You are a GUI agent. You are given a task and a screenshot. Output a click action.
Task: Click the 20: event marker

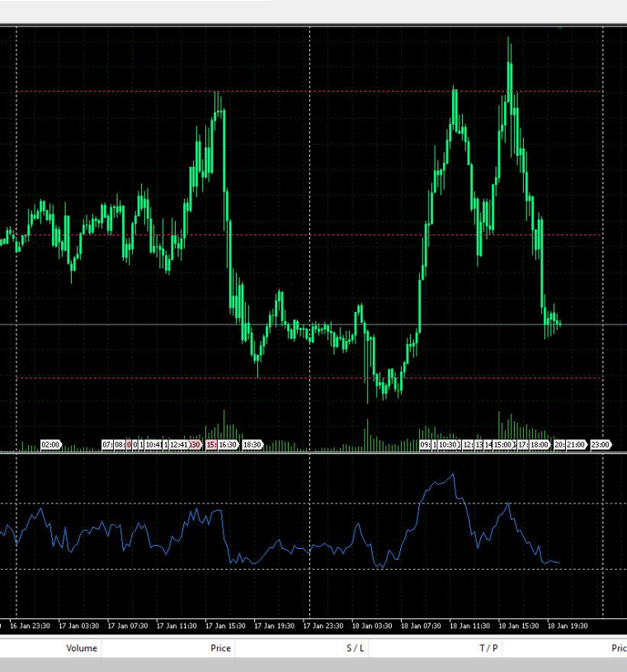tap(559, 445)
